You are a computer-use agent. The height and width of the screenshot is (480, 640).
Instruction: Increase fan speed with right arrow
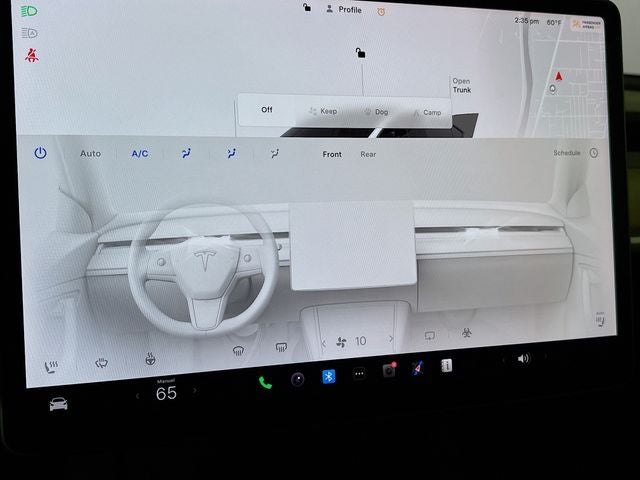tap(391, 339)
